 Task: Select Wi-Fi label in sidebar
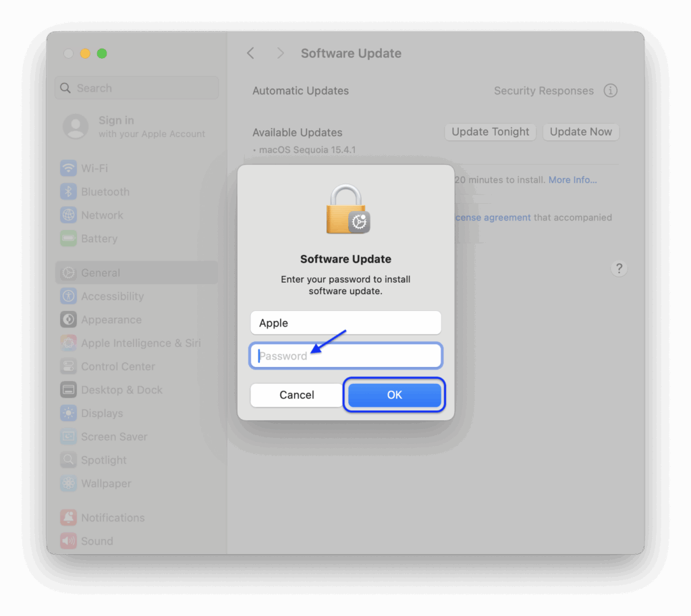coord(94,168)
